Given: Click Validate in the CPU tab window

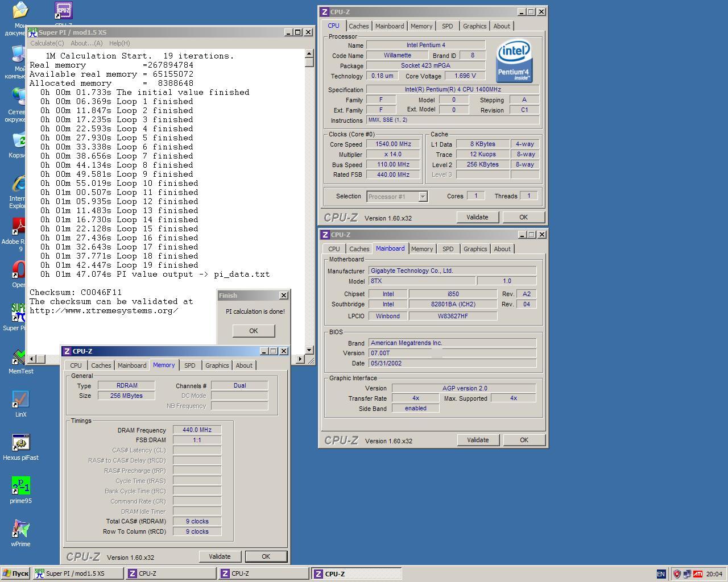Looking at the screenshot, I should (477, 217).
